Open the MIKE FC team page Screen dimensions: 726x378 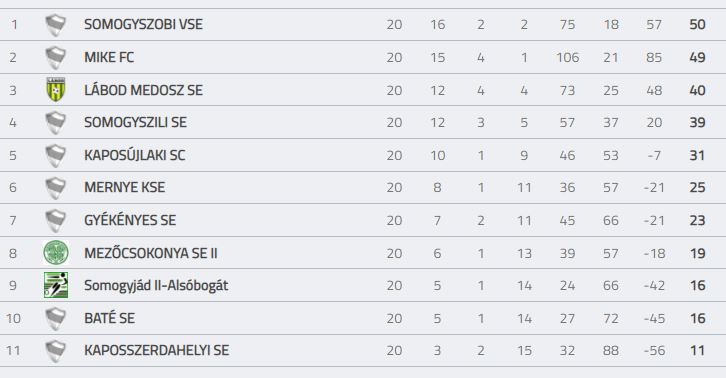(x=109, y=57)
